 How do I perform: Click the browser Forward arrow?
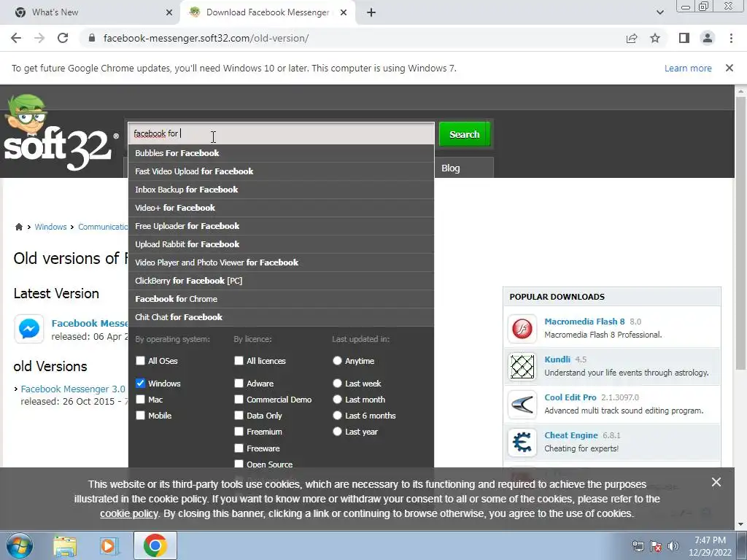coord(39,38)
